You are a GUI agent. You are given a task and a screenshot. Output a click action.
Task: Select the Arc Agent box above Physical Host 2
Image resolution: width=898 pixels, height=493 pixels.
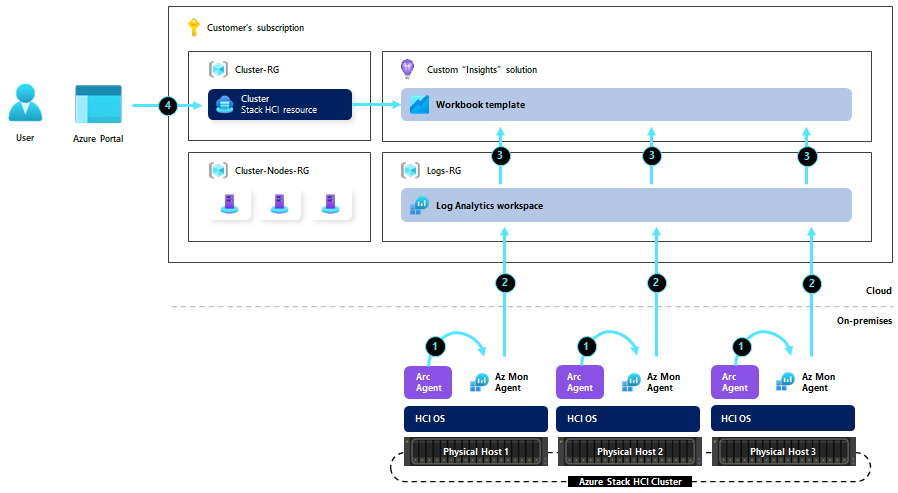[x=580, y=382]
